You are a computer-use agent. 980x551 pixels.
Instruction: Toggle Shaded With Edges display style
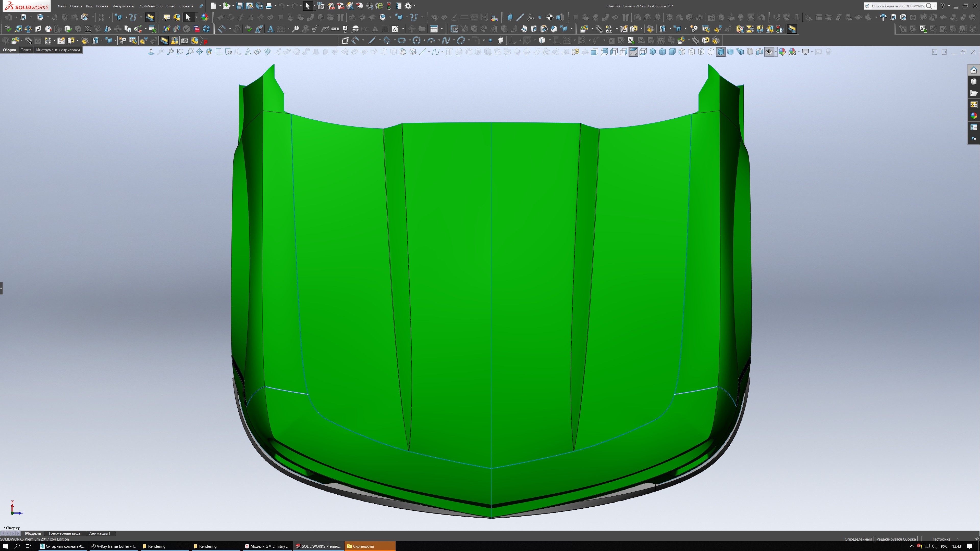click(x=720, y=52)
